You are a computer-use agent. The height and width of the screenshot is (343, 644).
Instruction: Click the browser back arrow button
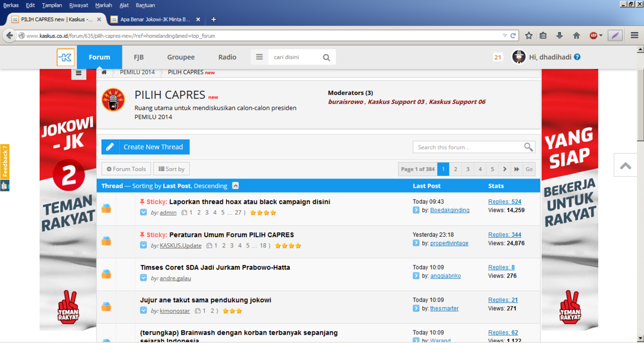pyautogui.click(x=9, y=36)
